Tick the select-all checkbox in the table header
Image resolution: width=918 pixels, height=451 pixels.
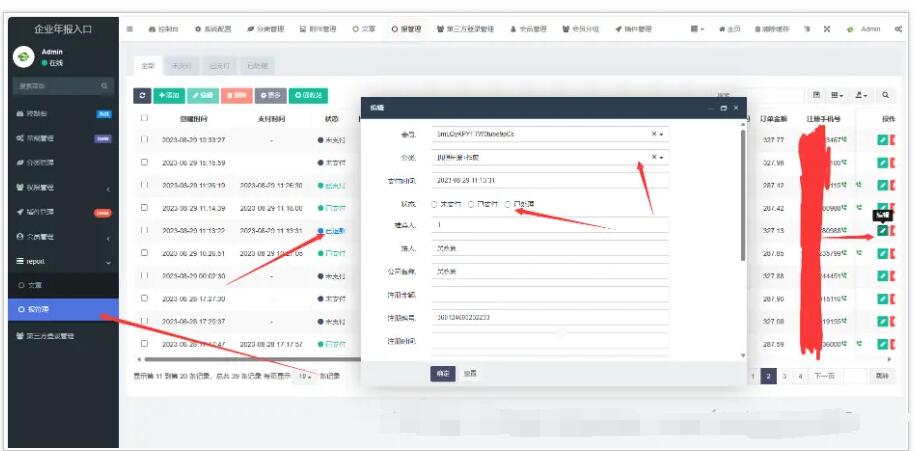click(144, 118)
